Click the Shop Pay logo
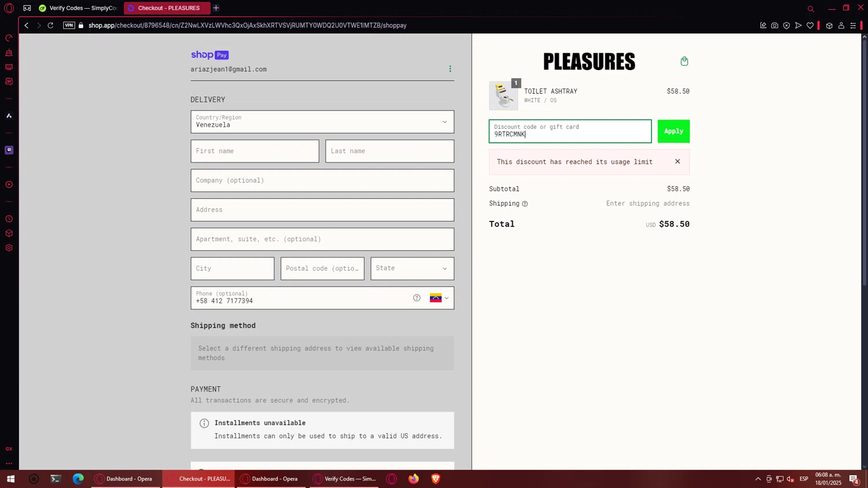The width and height of the screenshot is (868, 488). (x=210, y=55)
